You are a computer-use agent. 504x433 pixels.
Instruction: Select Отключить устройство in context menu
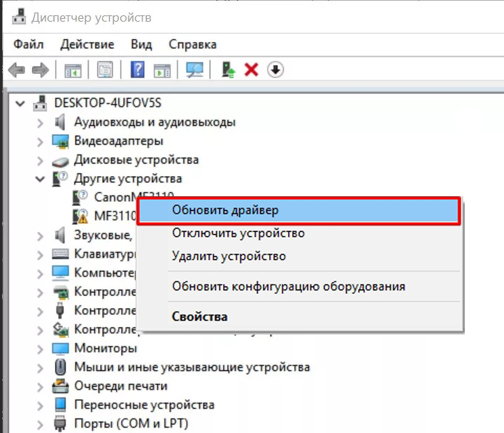(x=238, y=233)
